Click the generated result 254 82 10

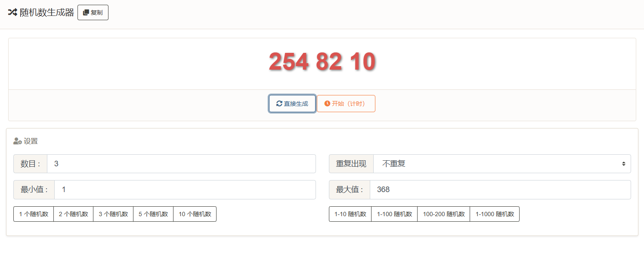tap(322, 61)
